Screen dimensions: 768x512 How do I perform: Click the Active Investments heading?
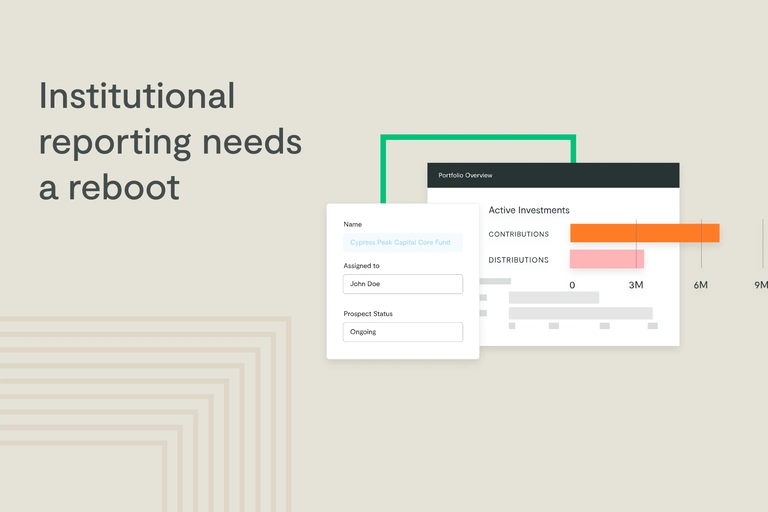tap(528, 210)
